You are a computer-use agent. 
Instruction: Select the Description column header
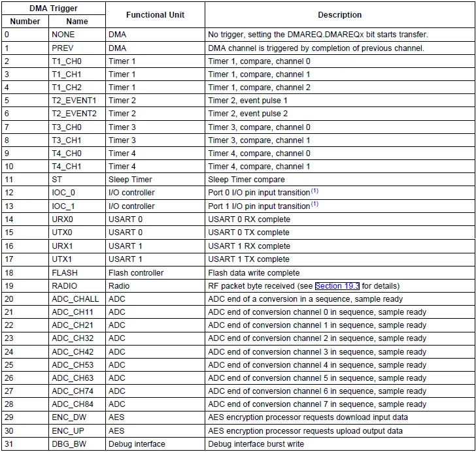click(x=340, y=15)
